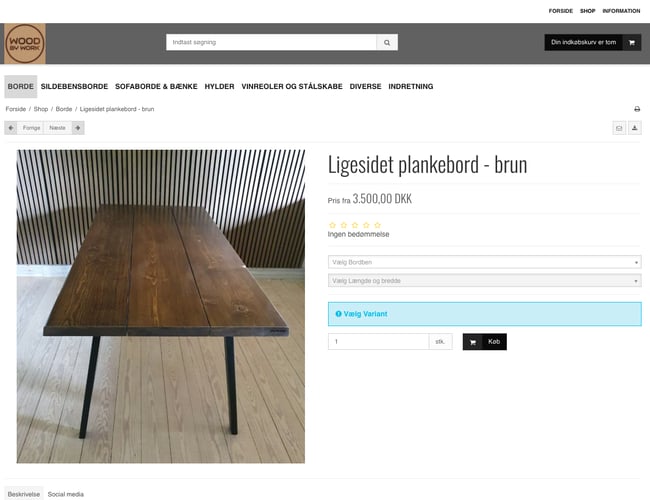Viewport: 650px width, 500px height.
Task: Click the print page icon
Action: 637,109
